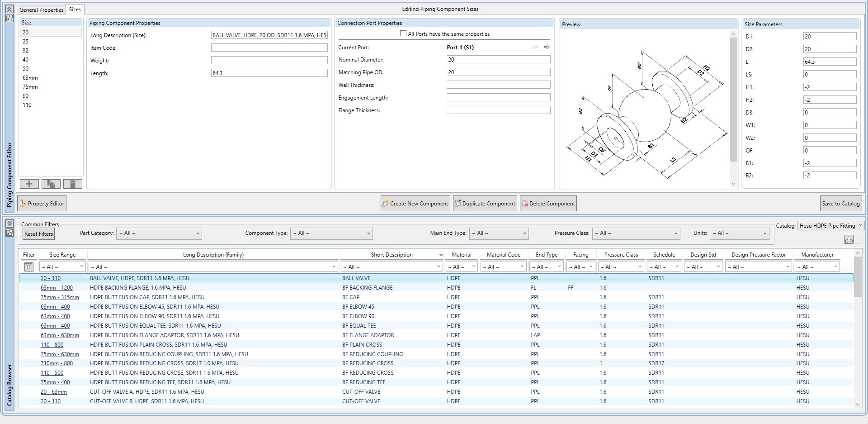
Task: Undock the Piping Component Editor panel
Action: [x=9, y=18]
